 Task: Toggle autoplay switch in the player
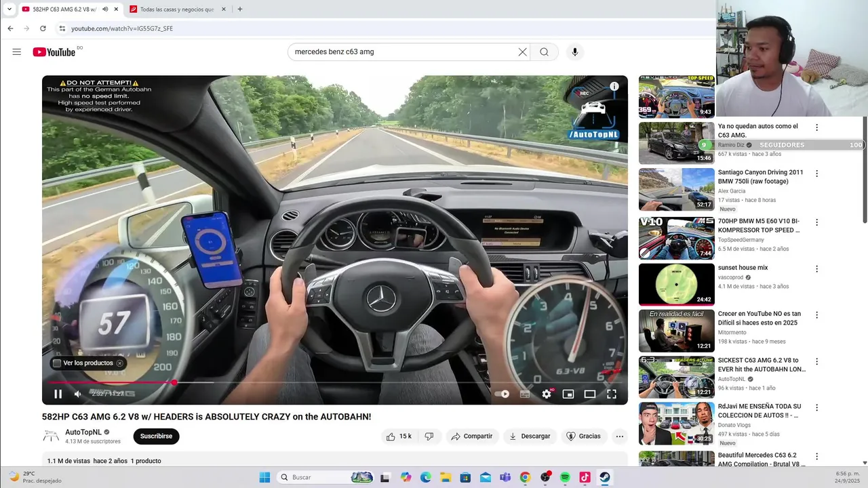[502, 394]
